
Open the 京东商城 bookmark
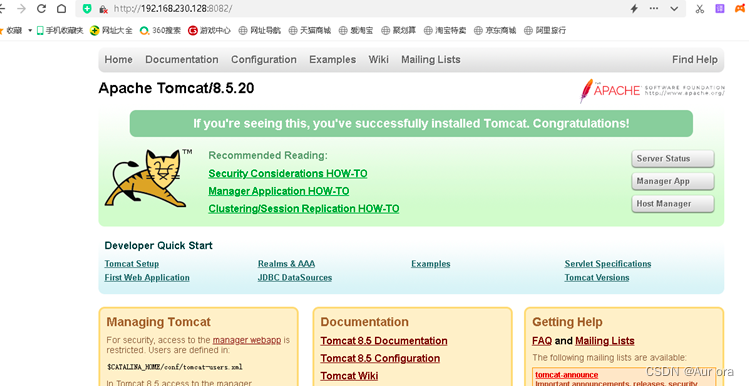[x=495, y=31]
